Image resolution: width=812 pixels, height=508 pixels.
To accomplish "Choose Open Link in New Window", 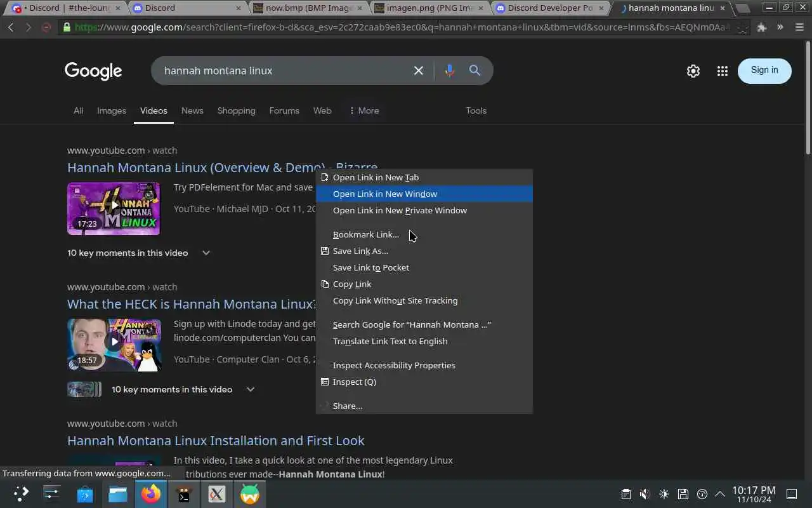I will [424, 194].
